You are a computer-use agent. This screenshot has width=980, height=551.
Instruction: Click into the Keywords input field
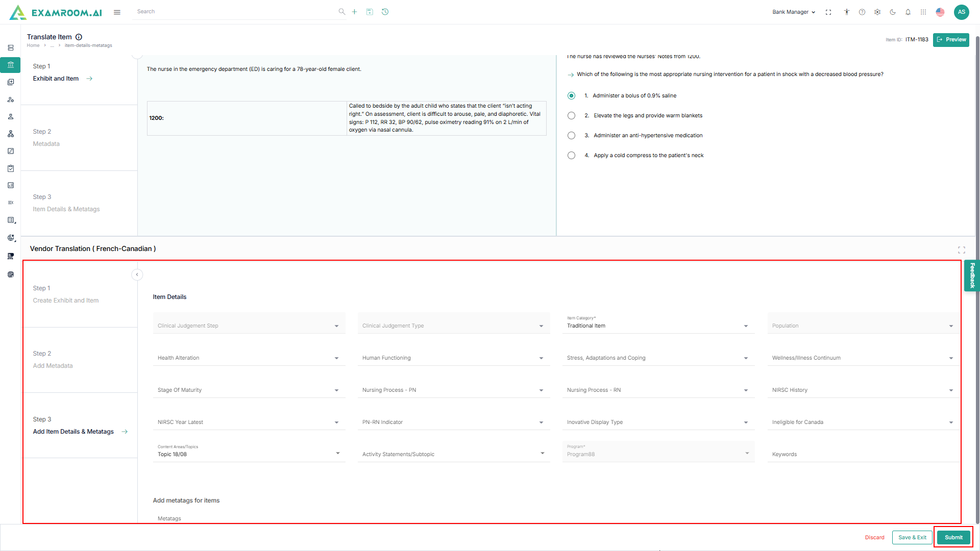point(863,454)
